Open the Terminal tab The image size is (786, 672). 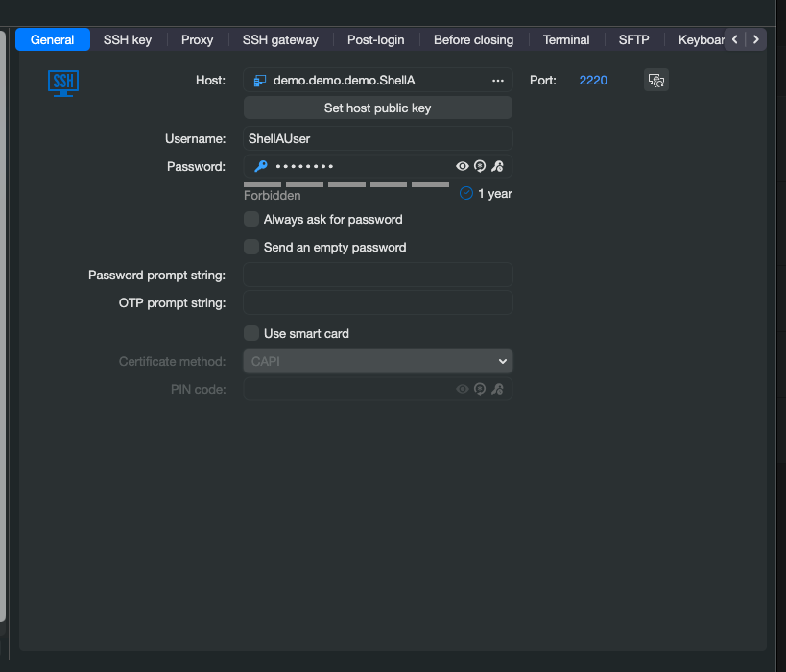tap(566, 39)
